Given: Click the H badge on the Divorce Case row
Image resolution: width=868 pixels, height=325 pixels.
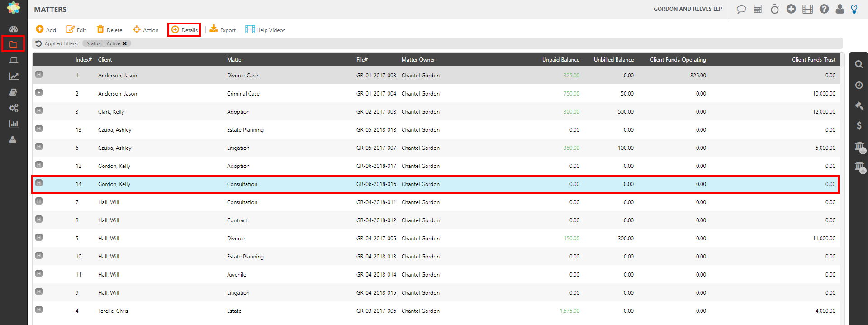Looking at the screenshot, I should tap(39, 74).
